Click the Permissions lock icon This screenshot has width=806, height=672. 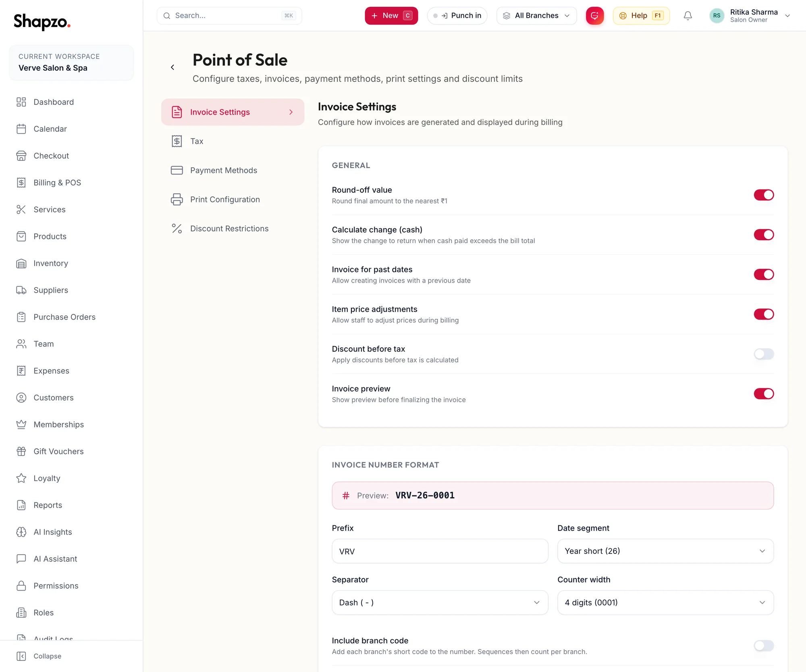[x=21, y=586]
